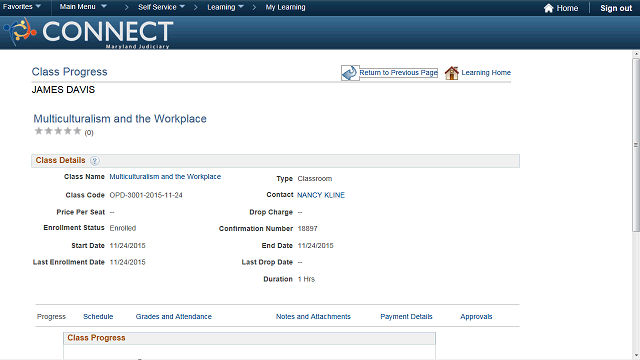Click the class code OPD-3001-2015-11-24
The height and width of the screenshot is (360, 640).
(146, 195)
